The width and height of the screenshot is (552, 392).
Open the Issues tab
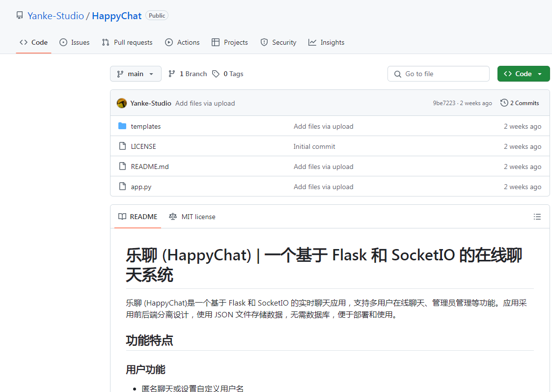(74, 42)
